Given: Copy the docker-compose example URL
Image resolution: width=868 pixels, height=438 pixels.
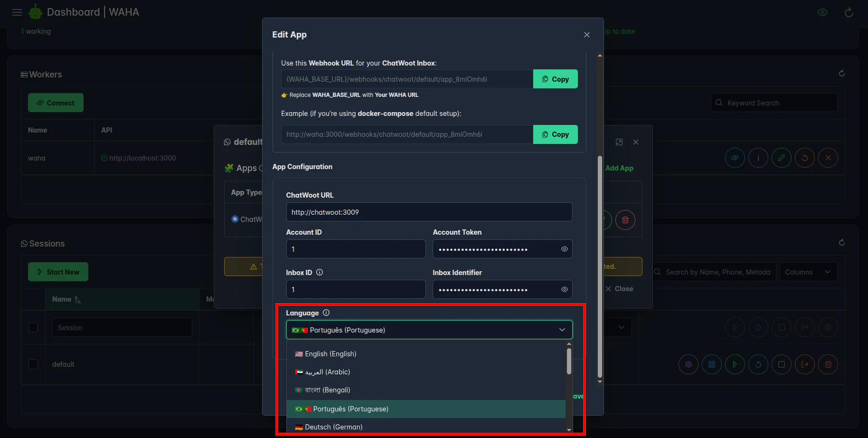Looking at the screenshot, I should tap(556, 134).
